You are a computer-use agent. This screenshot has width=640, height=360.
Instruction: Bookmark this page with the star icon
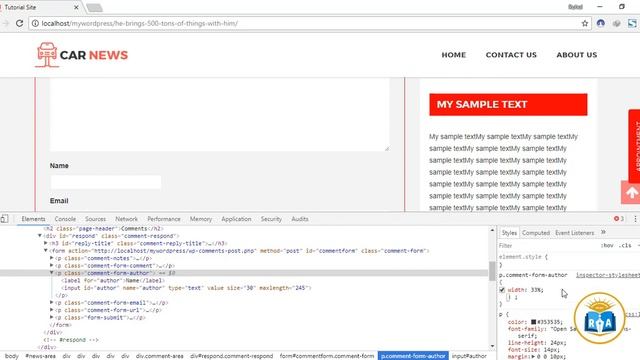(584, 23)
